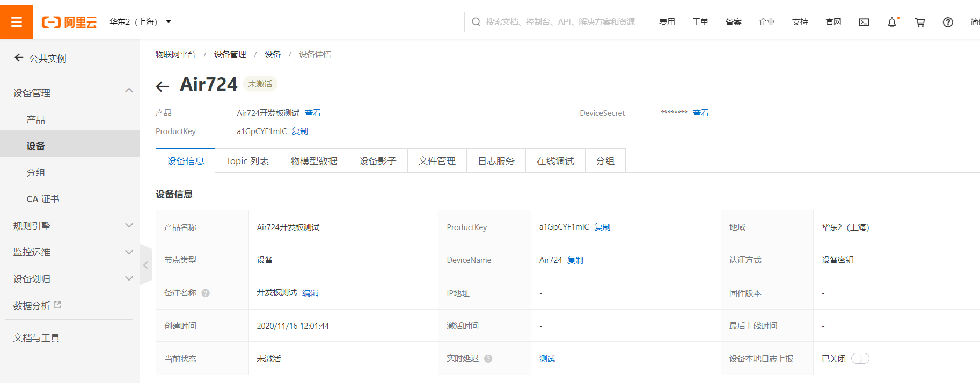The width and height of the screenshot is (980, 383).
Task: Open 数据分析 external link in sidebar
Action: 37,306
